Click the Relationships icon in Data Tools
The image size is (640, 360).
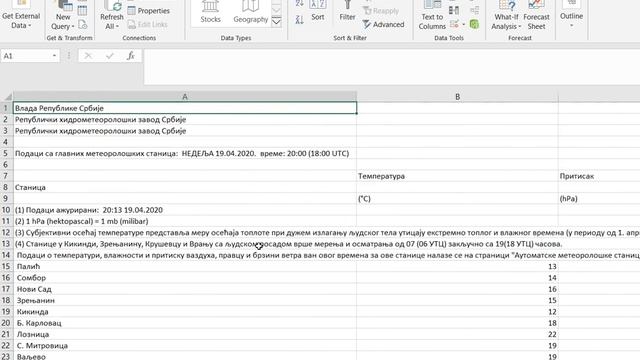point(474,11)
